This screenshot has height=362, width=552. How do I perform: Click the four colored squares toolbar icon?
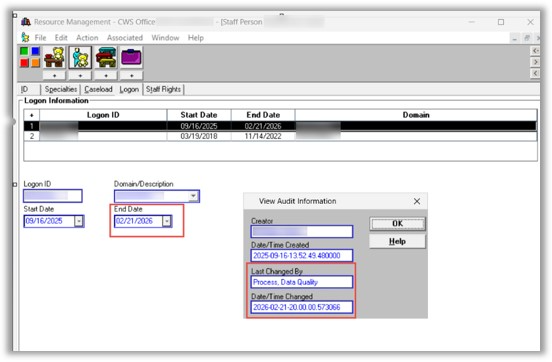[30, 57]
